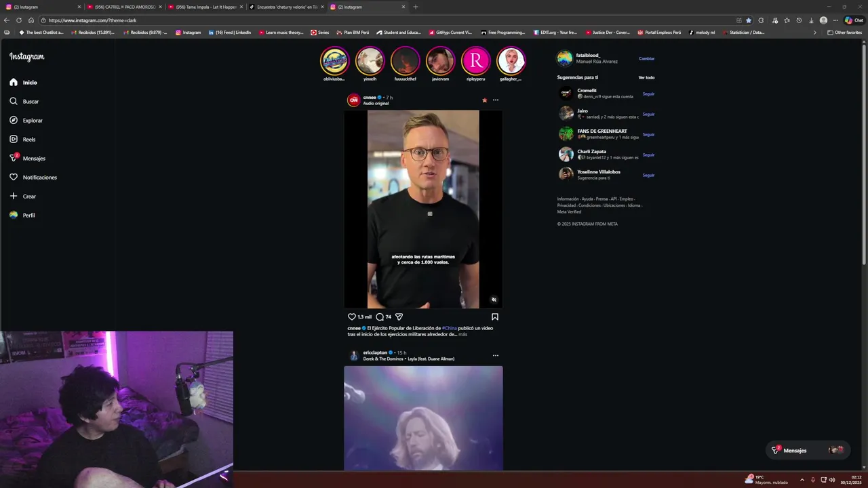View javiervsm story
868x488 pixels.
click(440, 61)
